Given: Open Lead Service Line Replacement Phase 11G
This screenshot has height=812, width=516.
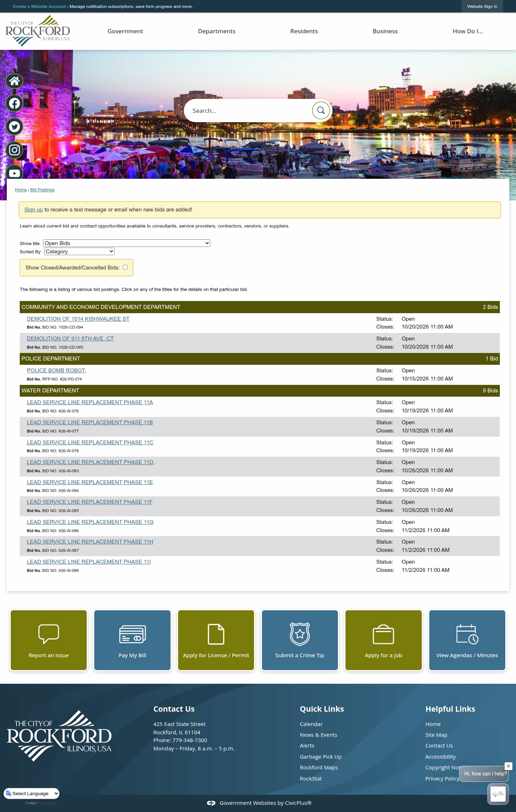Looking at the screenshot, I should (90, 522).
